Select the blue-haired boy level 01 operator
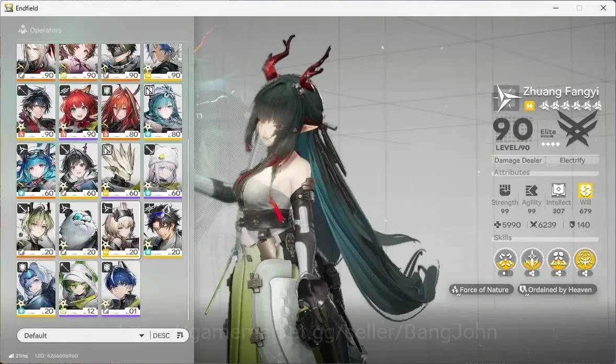The width and height of the screenshot is (616, 364). click(x=121, y=289)
